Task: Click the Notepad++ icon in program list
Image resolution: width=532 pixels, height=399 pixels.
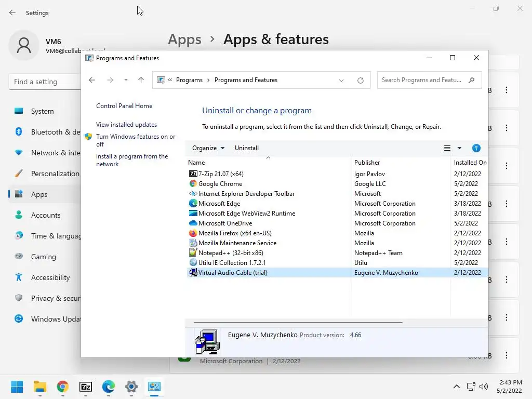Action: [x=193, y=253]
